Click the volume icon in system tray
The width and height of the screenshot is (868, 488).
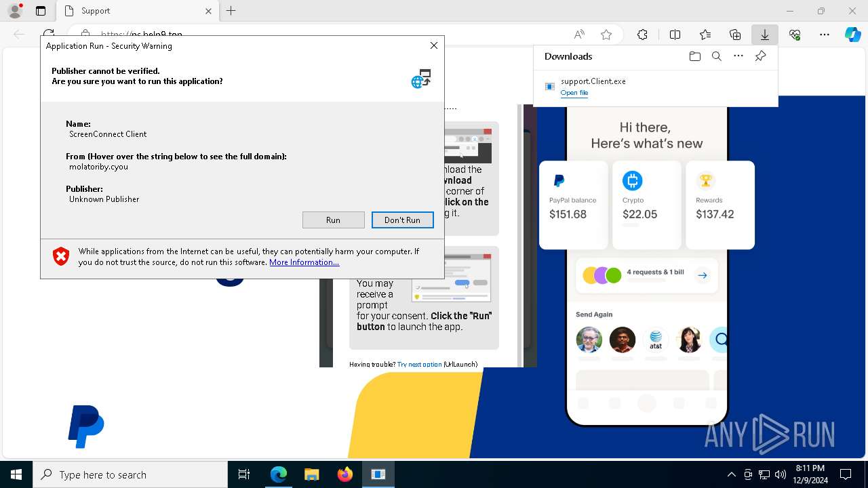coord(781,474)
